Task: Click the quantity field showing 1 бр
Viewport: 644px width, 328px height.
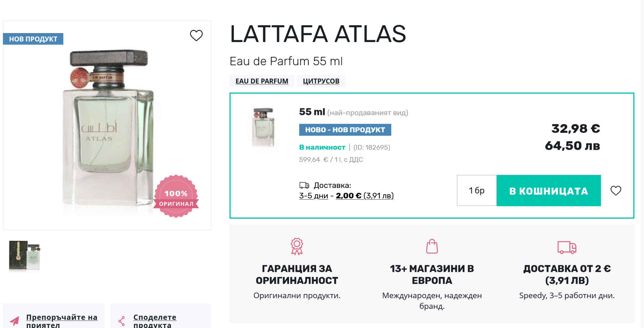Action: pos(476,191)
